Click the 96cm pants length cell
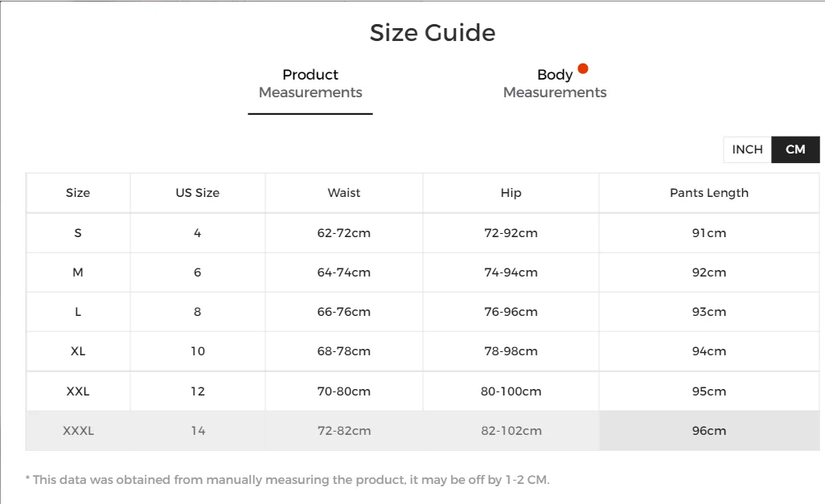The width and height of the screenshot is (825, 504). pyautogui.click(x=708, y=431)
